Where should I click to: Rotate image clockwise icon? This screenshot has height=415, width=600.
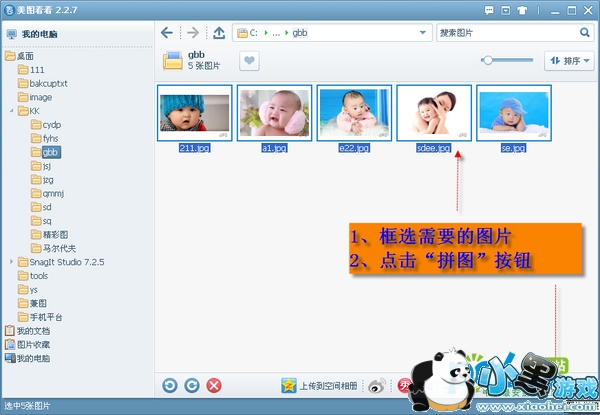pos(192,386)
